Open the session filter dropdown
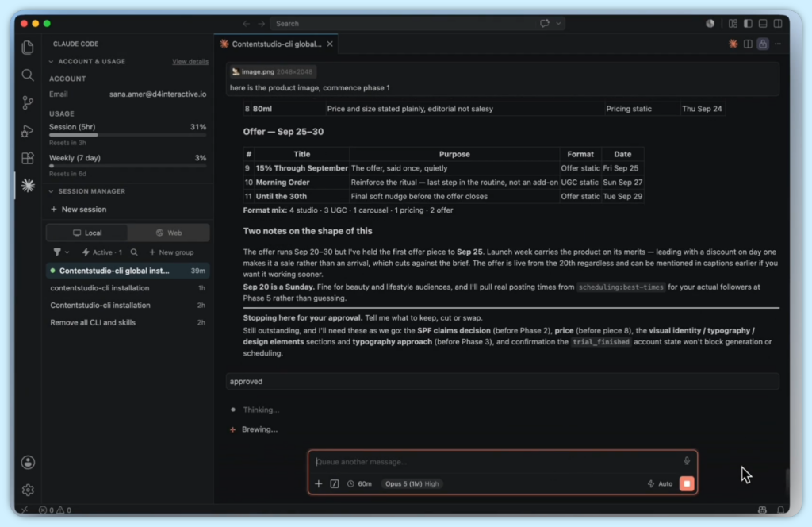Viewport: 812px width, 527px height. 61,252
